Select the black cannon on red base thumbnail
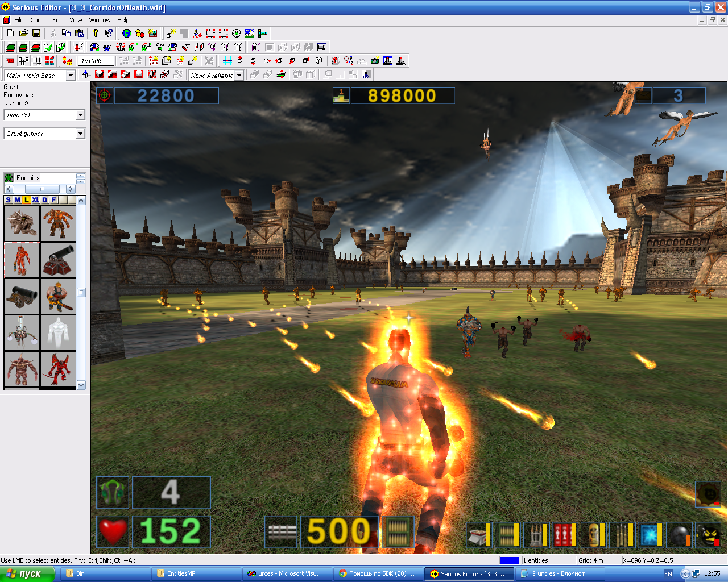Image resolution: width=728 pixels, height=582 pixels. click(x=58, y=260)
